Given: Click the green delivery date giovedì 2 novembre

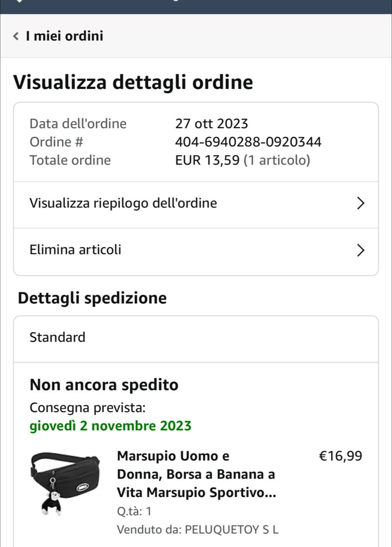Looking at the screenshot, I should click(x=111, y=426).
